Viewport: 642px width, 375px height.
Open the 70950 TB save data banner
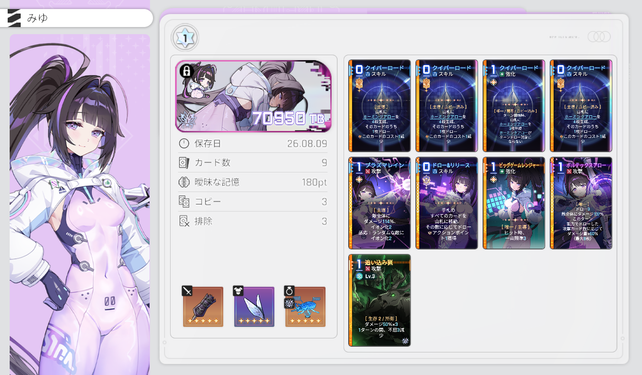point(253,96)
